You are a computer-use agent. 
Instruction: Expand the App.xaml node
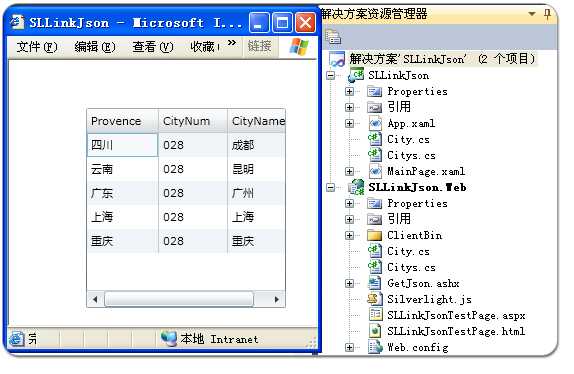click(x=349, y=123)
